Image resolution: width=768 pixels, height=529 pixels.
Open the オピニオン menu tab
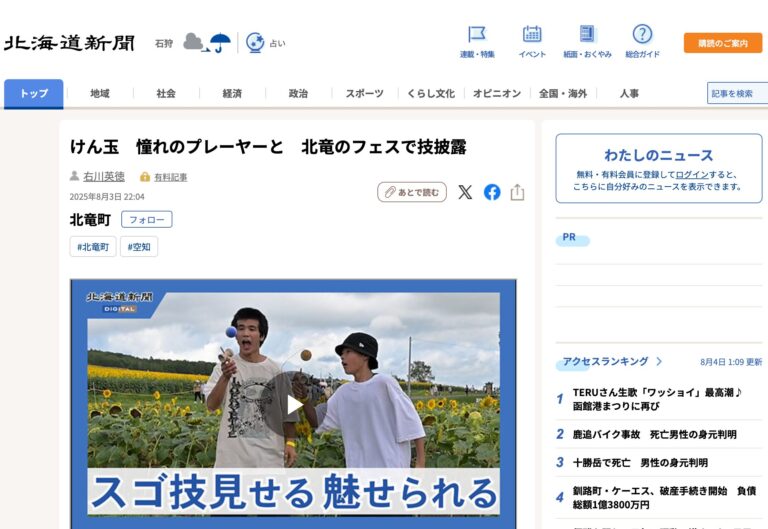tap(497, 93)
